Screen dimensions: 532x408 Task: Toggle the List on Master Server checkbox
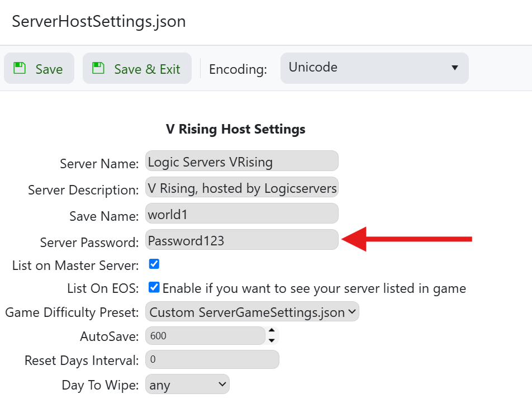point(154,264)
